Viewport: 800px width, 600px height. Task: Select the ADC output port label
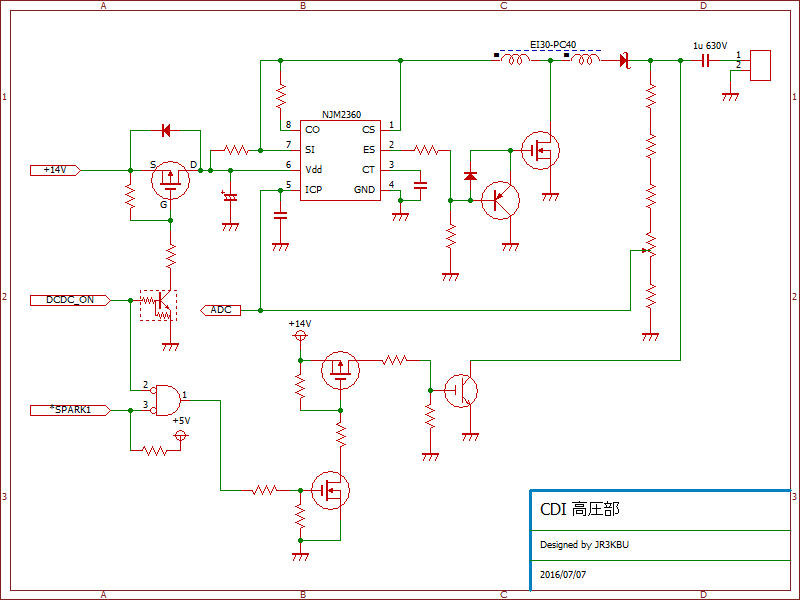(221, 310)
